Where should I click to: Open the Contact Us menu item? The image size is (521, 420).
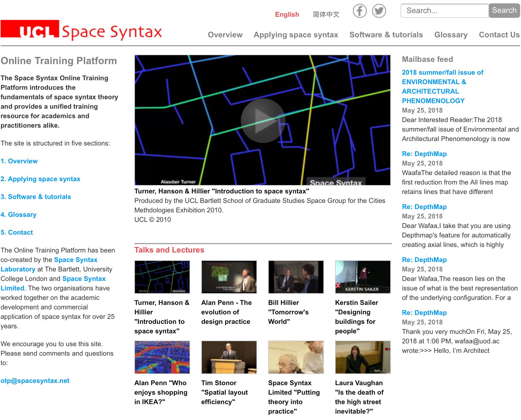(499, 35)
